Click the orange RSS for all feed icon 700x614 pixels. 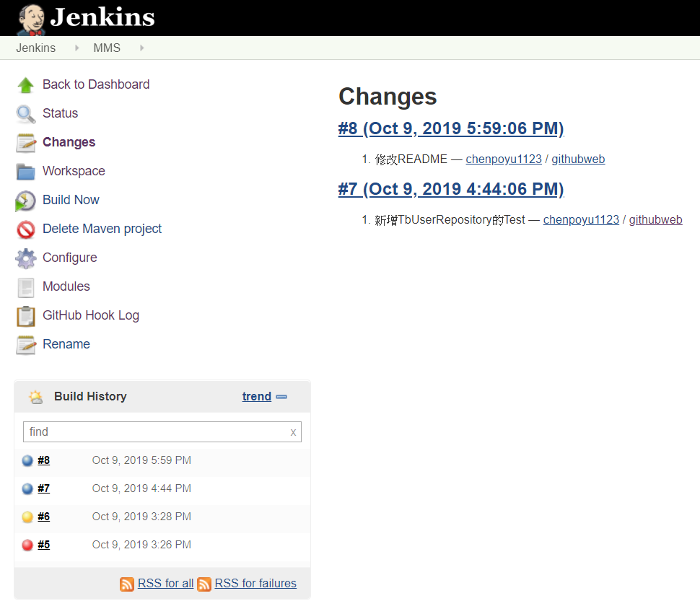127,584
